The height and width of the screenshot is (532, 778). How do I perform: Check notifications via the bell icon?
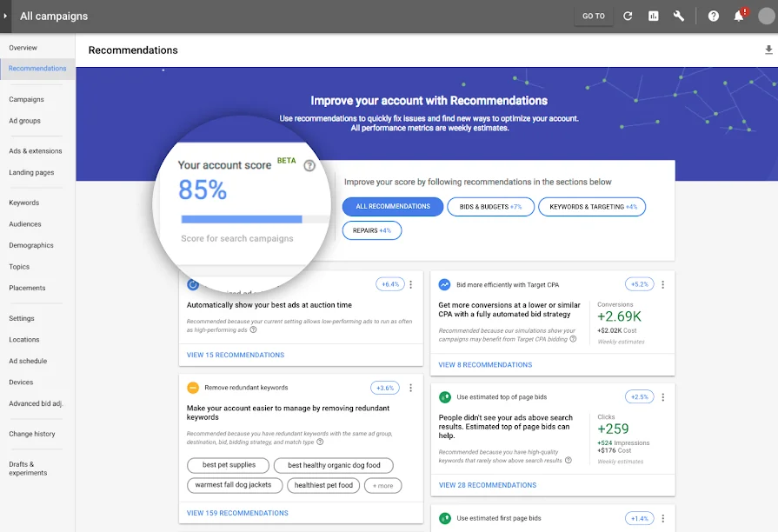(738, 16)
